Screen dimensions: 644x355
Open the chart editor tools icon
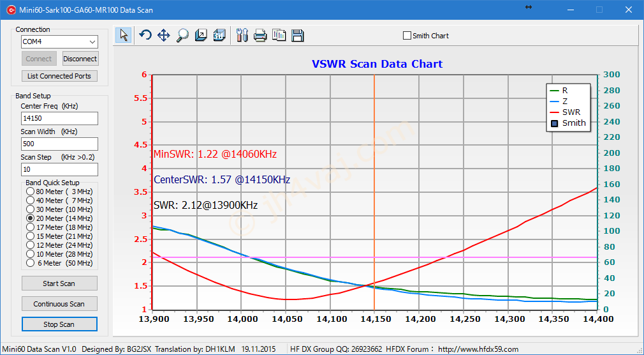[242, 35]
